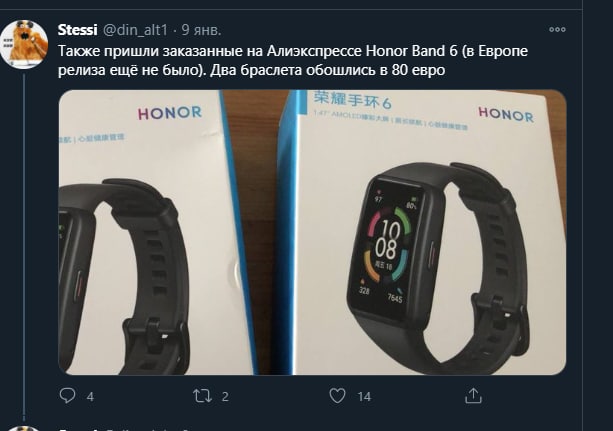
Task: Click the reply count number 4
Action: click(x=90, y=397)
